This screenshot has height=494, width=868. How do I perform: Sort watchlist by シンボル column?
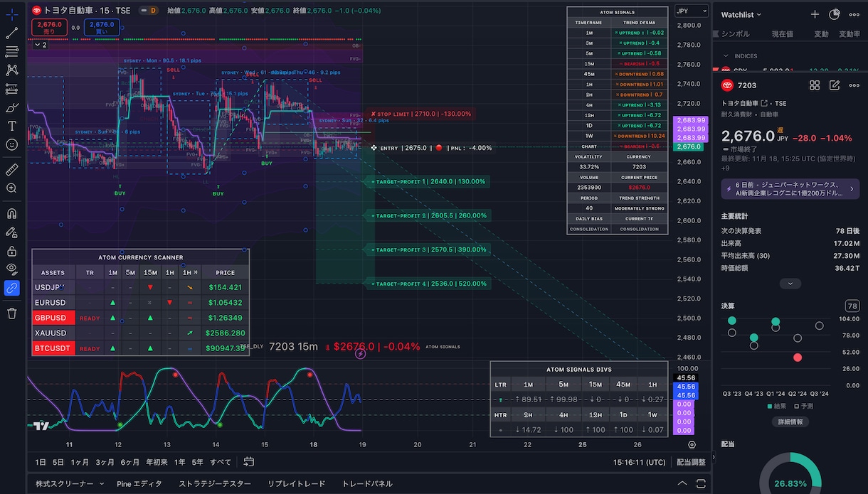pos(736,34)
